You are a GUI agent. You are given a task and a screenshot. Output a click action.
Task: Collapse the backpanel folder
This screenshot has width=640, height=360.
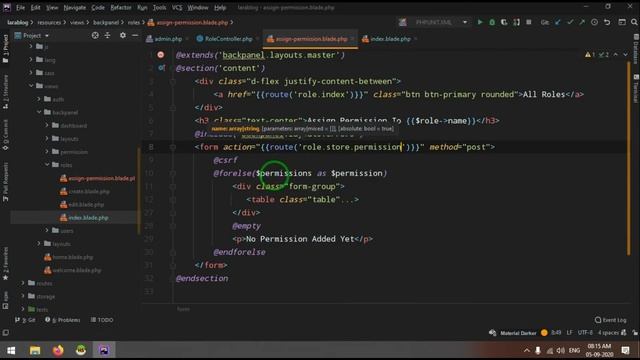point(39,112)
